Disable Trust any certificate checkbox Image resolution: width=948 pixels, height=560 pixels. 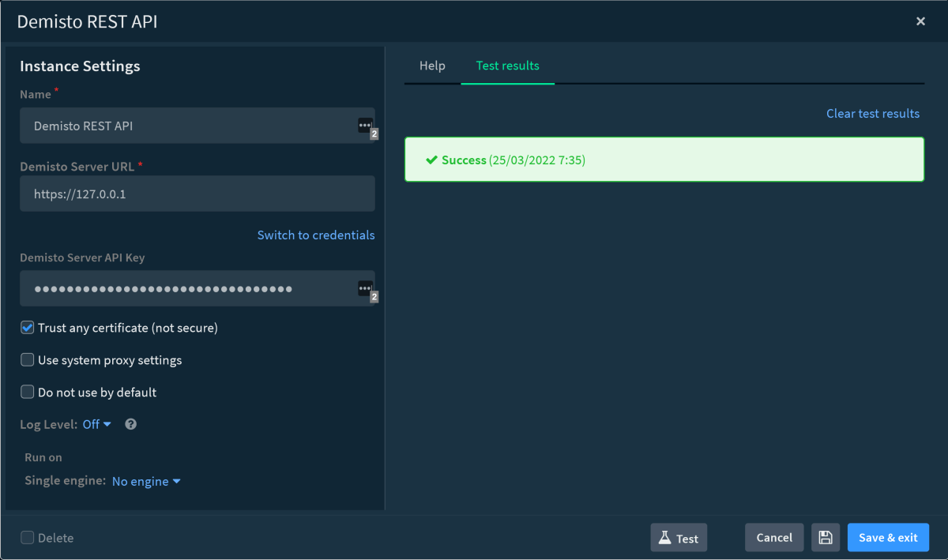click(27, 327)
